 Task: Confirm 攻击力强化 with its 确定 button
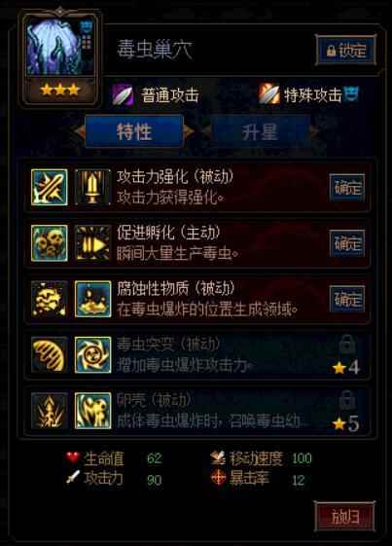pos(347,188)
